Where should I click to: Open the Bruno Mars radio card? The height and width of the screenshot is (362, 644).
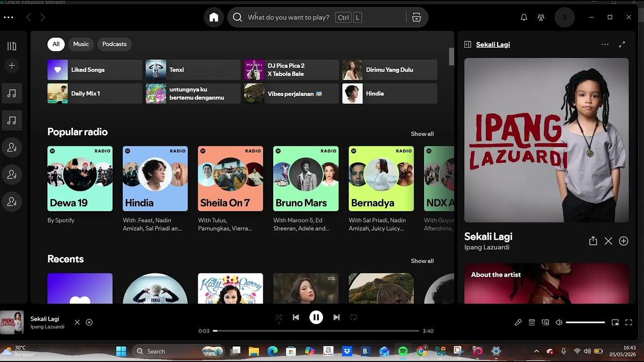pyautogui.click(x=306, y=189)
